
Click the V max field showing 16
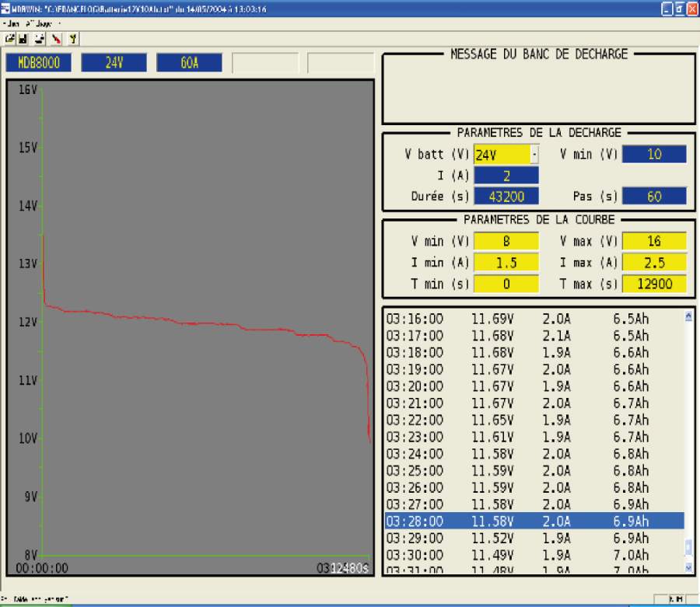coord(654,241)
